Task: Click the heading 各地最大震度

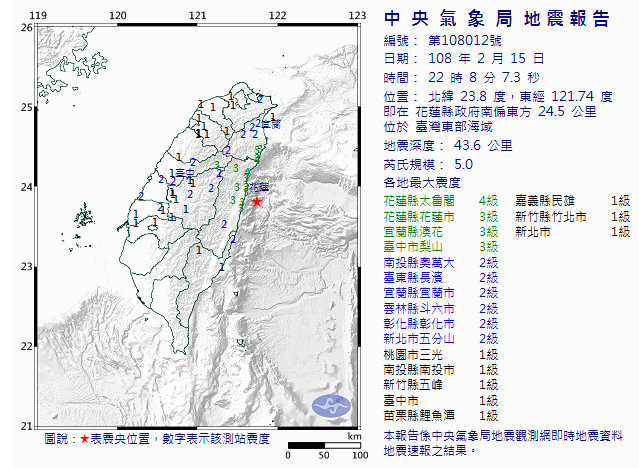Action: pos(422,183)
